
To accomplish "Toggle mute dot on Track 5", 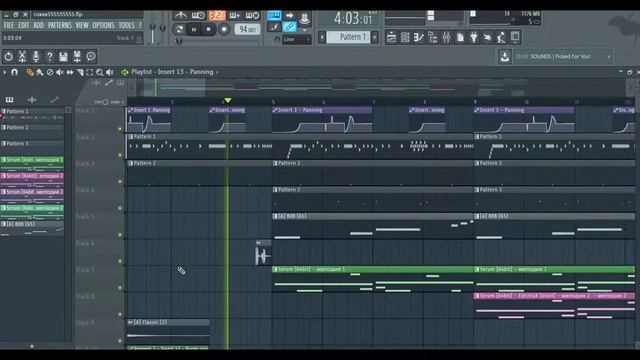I will pos(120,235).
